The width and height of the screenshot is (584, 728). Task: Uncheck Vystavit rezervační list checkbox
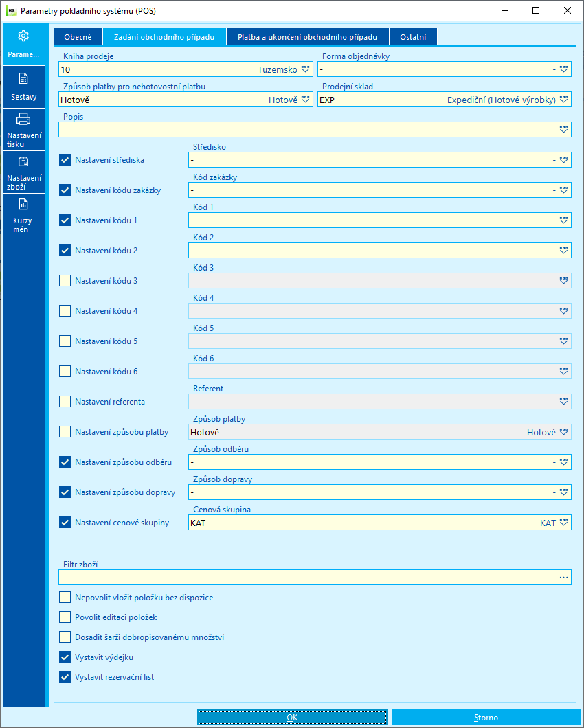[x=65, y=677]
